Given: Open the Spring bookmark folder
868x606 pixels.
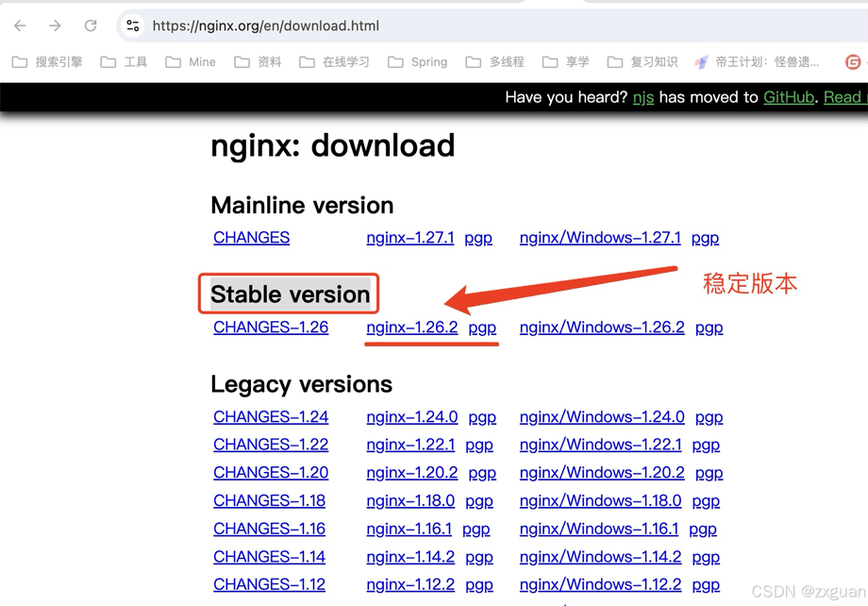Looking at the screenshot, I should click(x=417, y=62).
